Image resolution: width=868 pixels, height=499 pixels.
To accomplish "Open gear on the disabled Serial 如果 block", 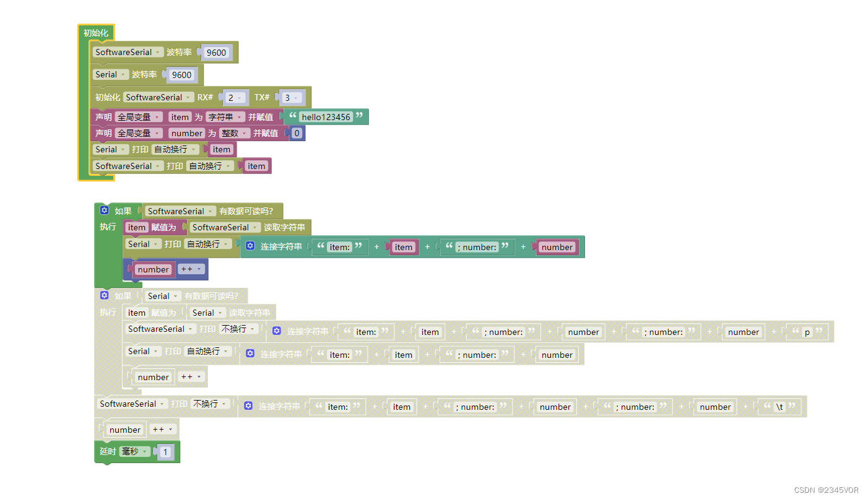I will 104,295.
